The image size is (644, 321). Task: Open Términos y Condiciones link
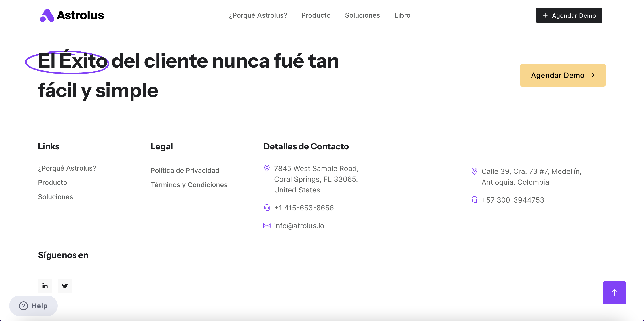[189, 185]
